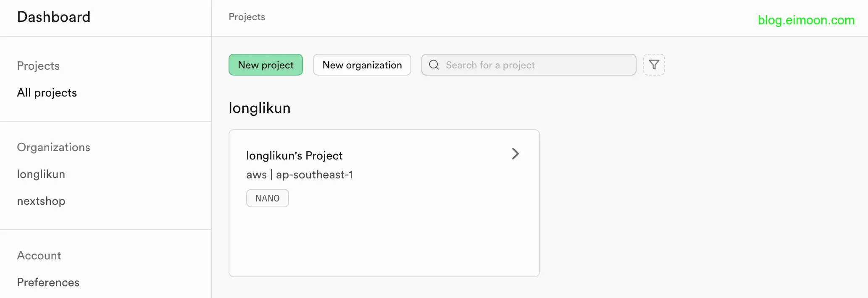Click the NANO badge on project card
This screenshot has height=298, width=868.
click(267, 198)
